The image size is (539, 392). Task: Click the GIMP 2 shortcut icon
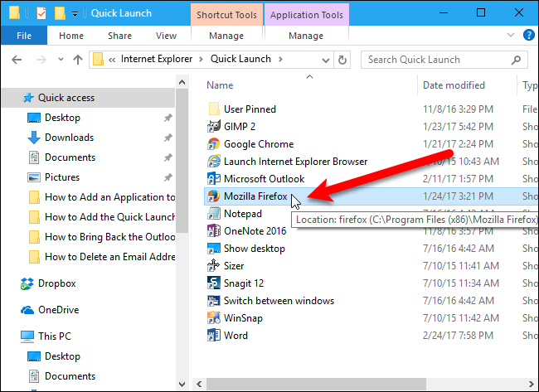213,127
